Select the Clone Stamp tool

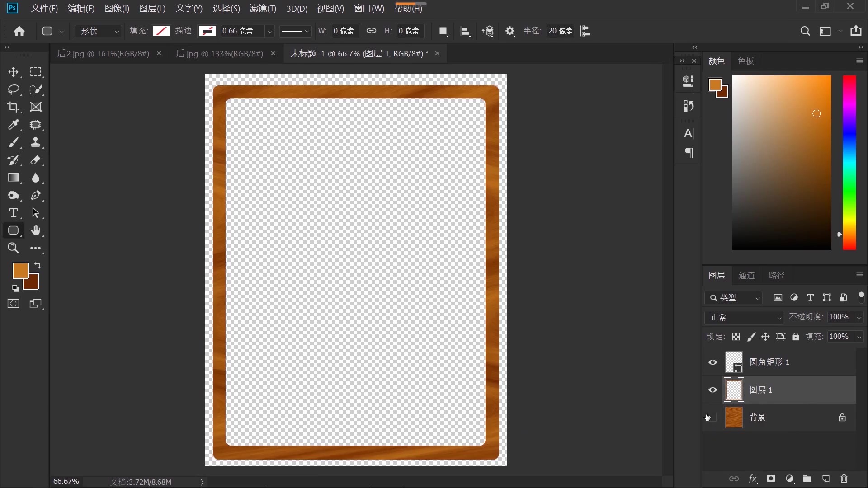click(x=35, y=143)
